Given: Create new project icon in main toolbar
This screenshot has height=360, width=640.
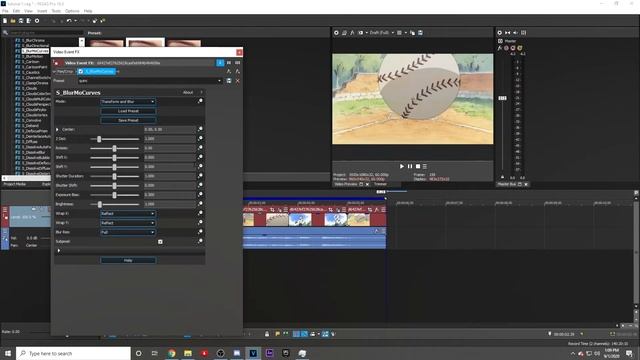Looking at the screenshot, I should 5,20.
